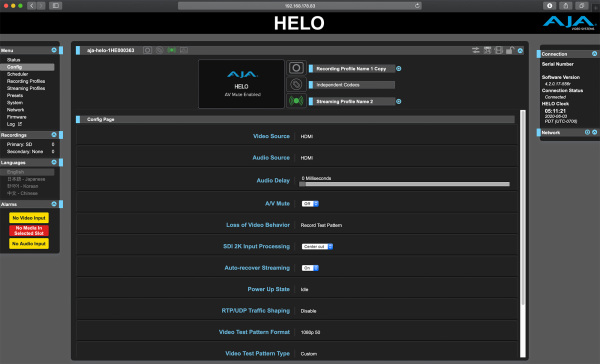
Task: Click the browser forward arrow
Action: [41, 6]
